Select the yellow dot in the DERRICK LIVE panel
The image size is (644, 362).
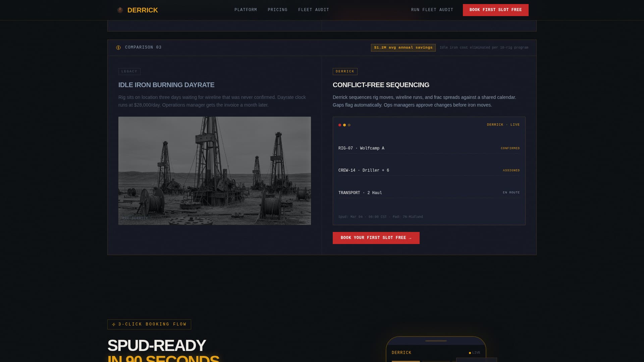[x=344, y=125]
